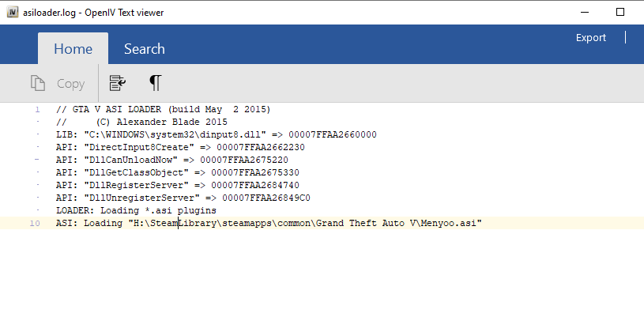The image size is (644, 332).
Task: Click the "DirectInput8Create" API line
Action: pyautogui.click(x=180, y=147)
